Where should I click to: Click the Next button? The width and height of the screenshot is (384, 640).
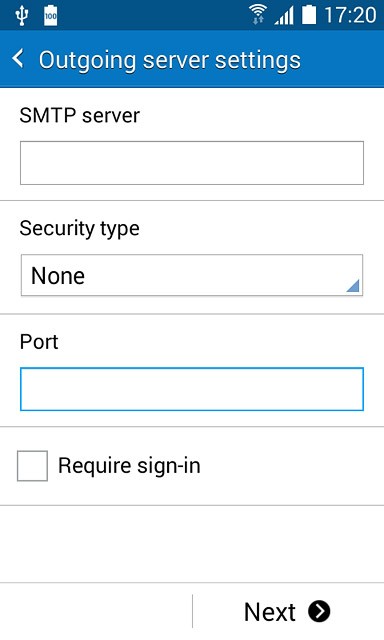click(x=288, y=611)
